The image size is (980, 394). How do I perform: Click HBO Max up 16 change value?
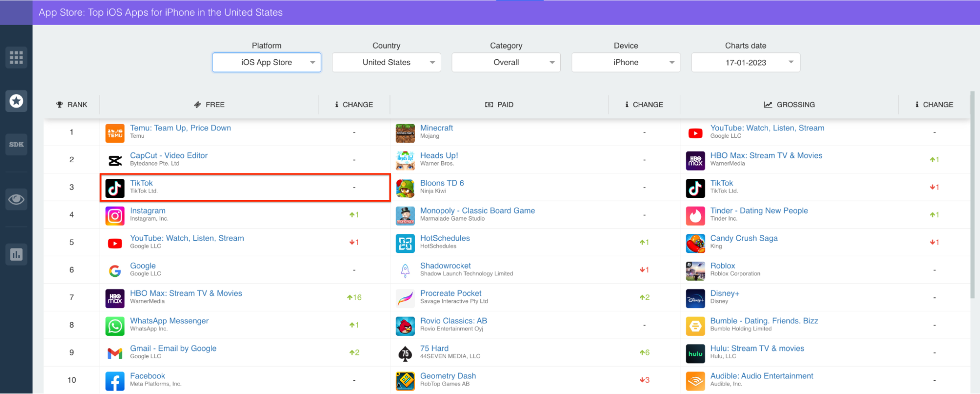(354, 297)
